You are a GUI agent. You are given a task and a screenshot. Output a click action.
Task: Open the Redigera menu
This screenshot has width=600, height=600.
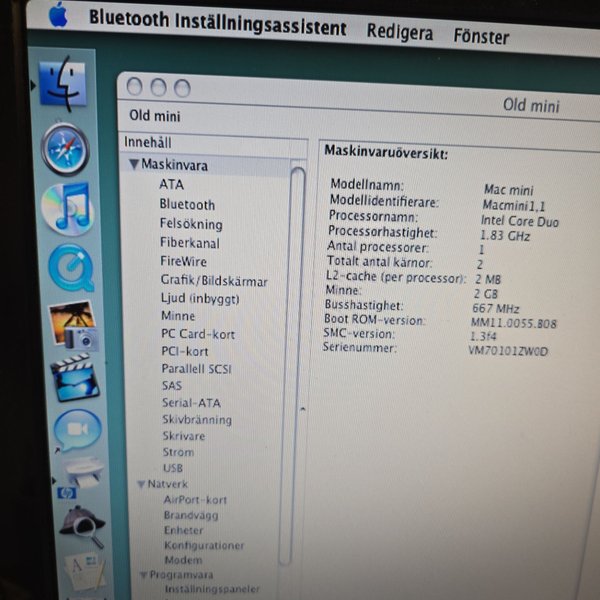(x=400, y=32)
